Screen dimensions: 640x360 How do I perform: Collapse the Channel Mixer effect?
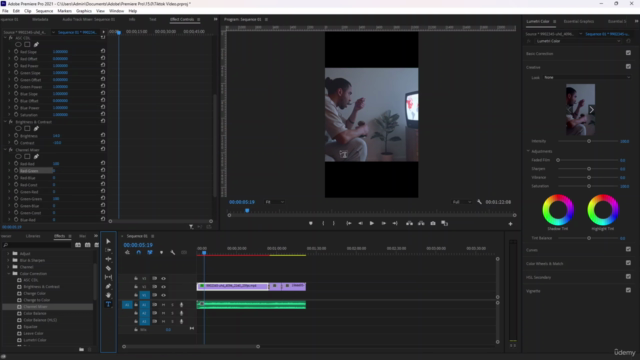click(5, 150)
